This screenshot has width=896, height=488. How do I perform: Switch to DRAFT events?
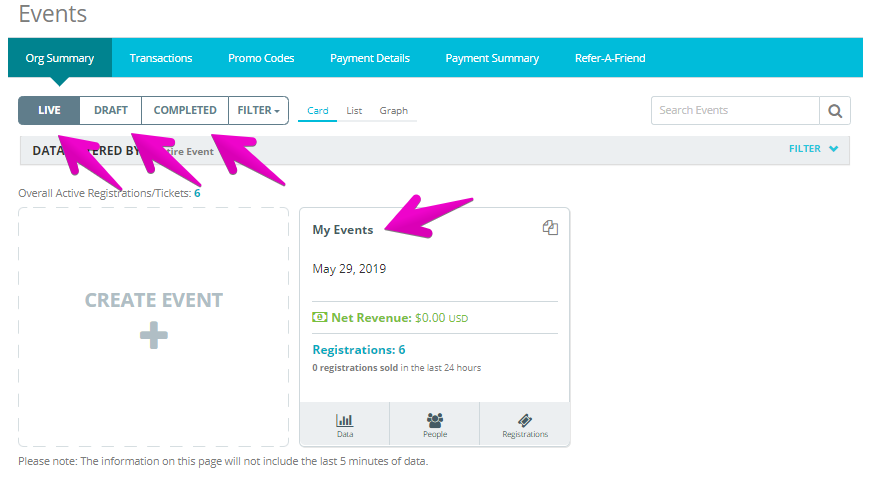(111, 110)
